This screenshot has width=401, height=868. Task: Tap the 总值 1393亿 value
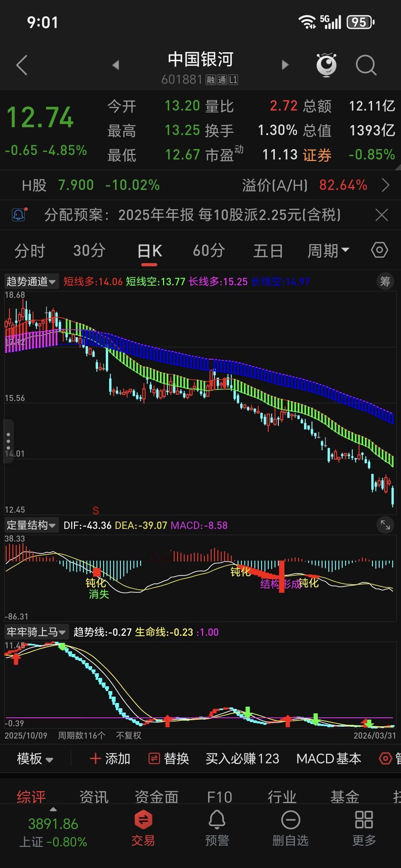(x=372, y=130)
